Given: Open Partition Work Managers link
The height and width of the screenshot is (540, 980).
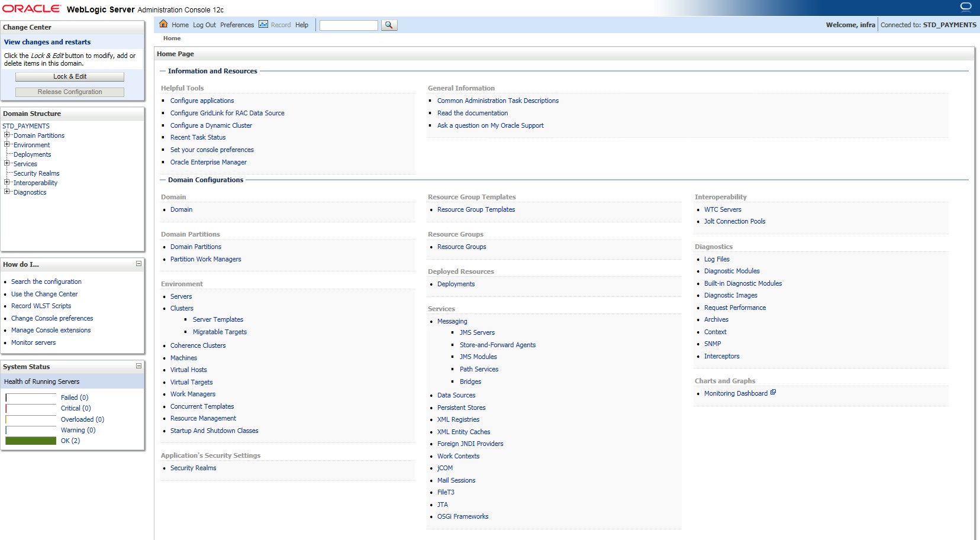Looking at the screenshot, I should click(205, 259).
